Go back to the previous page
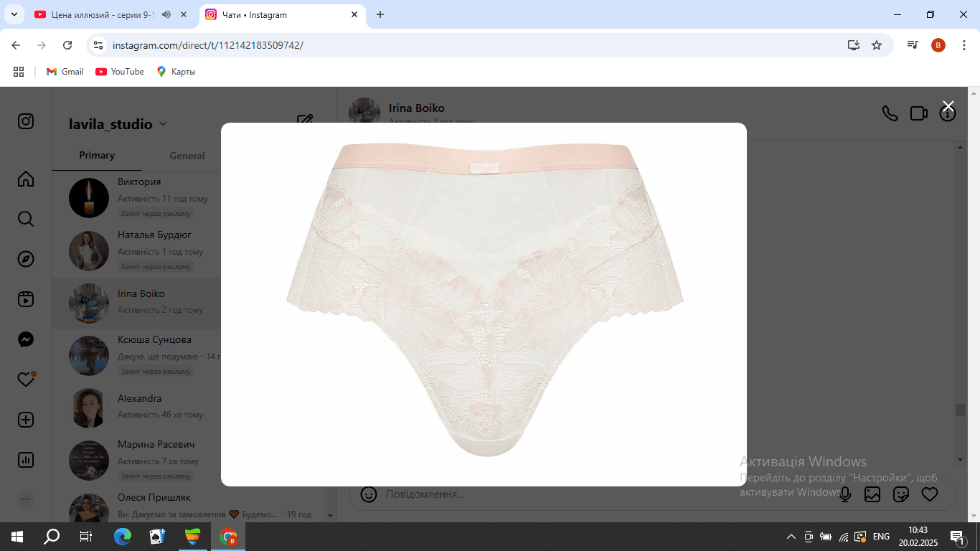 [x=16, y=45]
